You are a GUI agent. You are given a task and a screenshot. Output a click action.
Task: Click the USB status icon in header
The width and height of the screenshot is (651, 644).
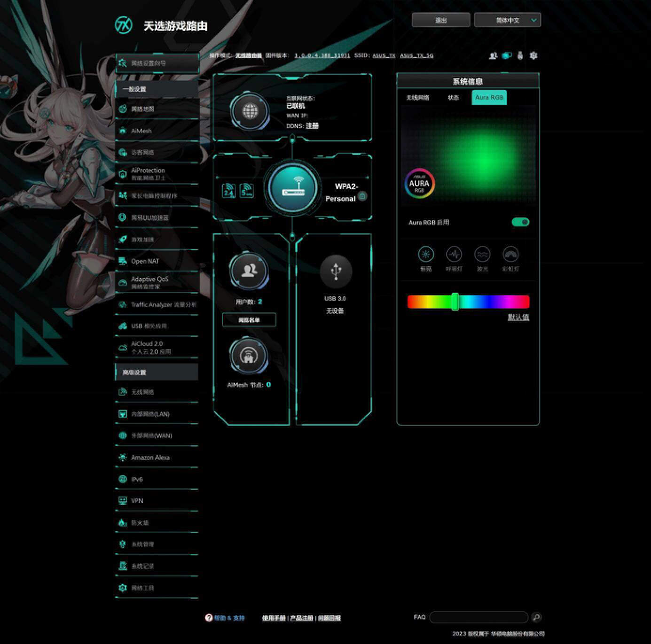point(520,55)
